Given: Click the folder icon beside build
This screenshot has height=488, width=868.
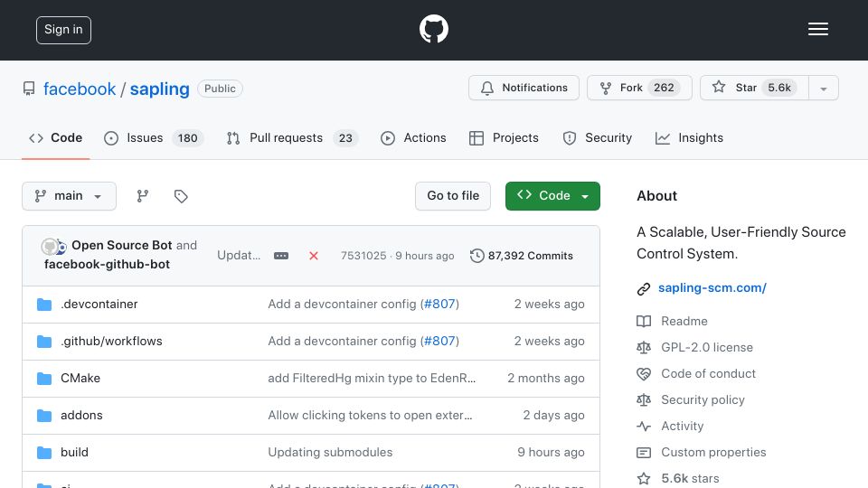Looking at the screenshot, I should point(44,453).
